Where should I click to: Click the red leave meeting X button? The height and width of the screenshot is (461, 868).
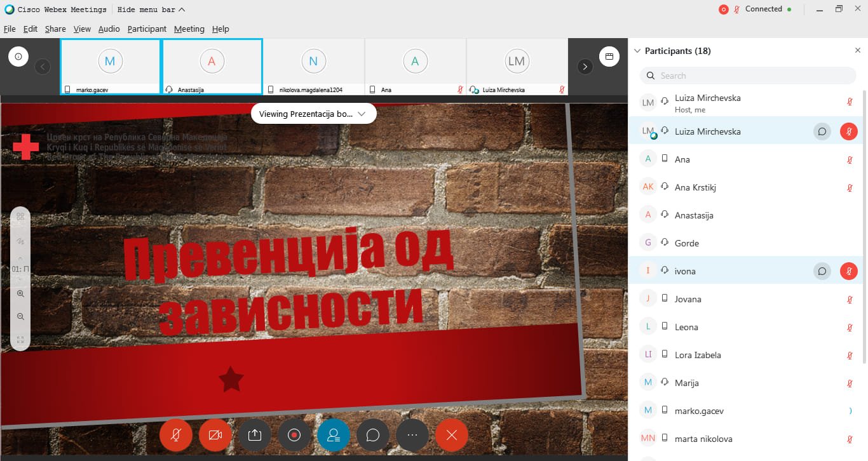point(452,435)
